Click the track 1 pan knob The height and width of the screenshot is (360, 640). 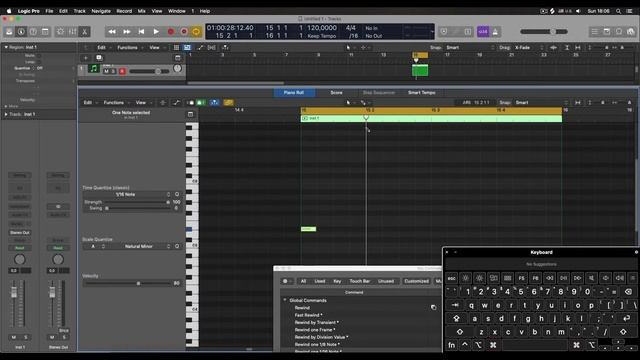[x=177, y=69]
